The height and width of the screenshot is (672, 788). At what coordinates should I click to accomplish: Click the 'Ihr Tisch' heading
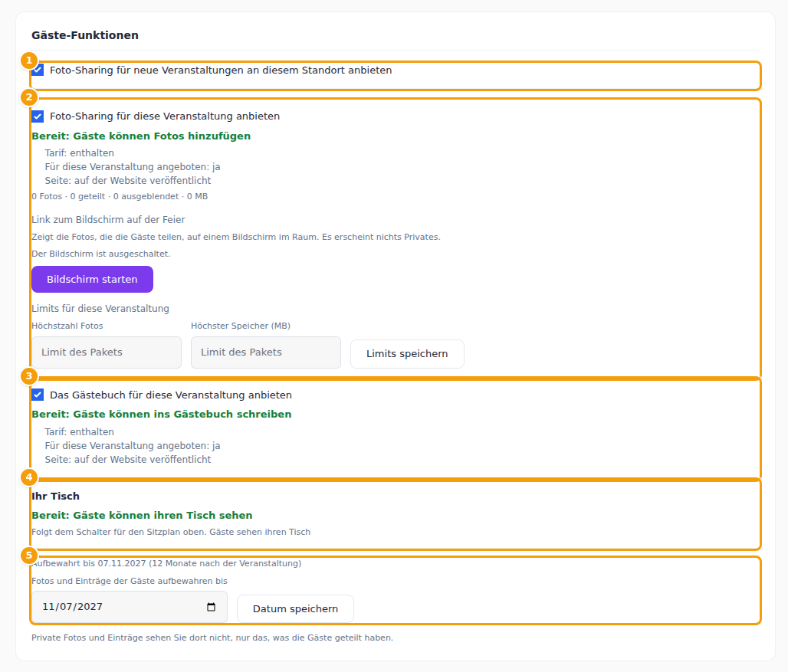click(56, 497)
